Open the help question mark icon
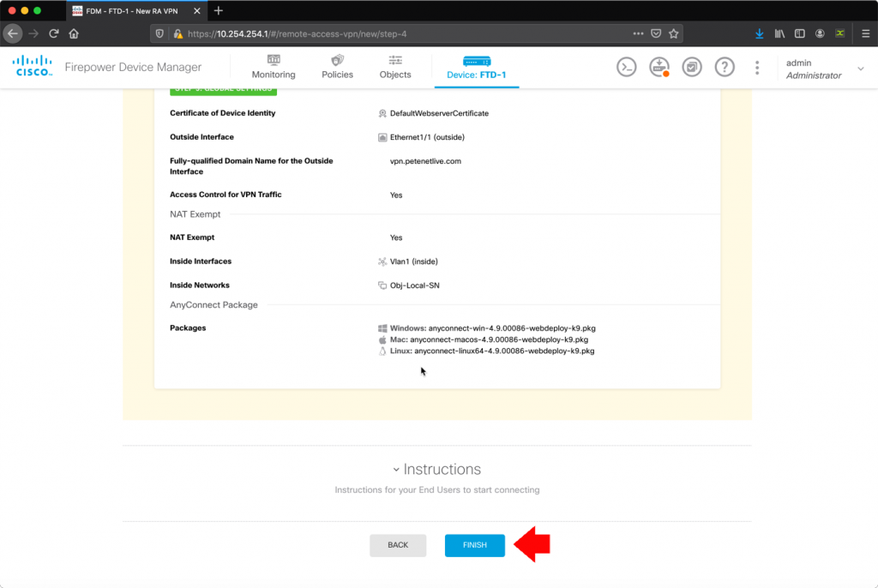This screenshot has width=878, height=588. (725, 66)
